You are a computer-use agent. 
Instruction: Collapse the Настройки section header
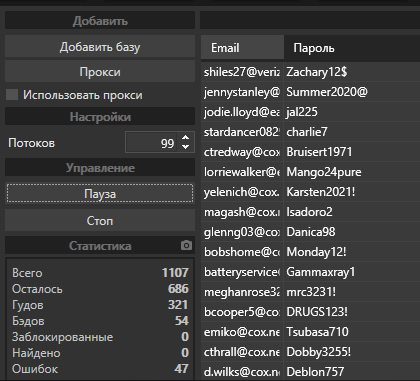tap(100, 117)
